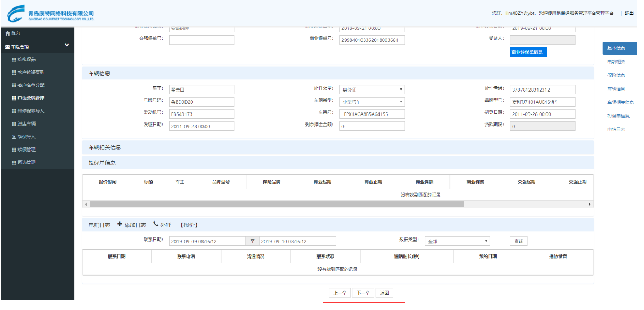Click the grid icon beside 客户名单分配

tap(14, 85)
